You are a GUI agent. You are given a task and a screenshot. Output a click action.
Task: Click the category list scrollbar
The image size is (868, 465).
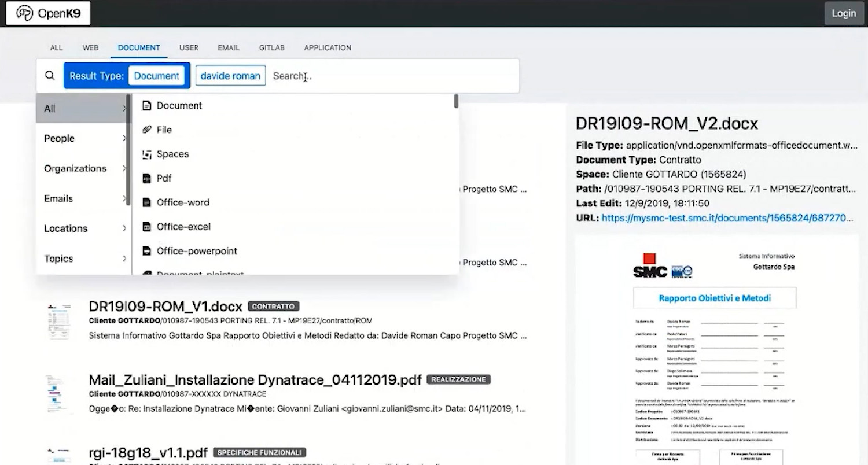point(128,150)
